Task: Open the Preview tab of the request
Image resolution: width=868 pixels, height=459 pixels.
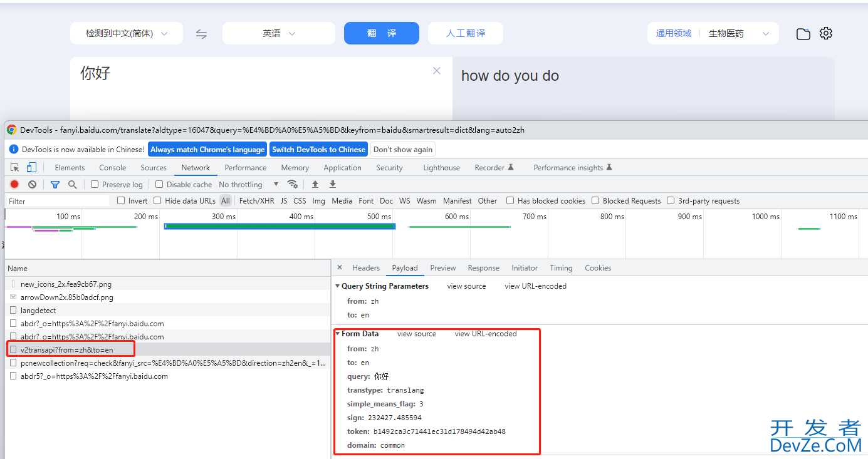Action: point(443,267)
